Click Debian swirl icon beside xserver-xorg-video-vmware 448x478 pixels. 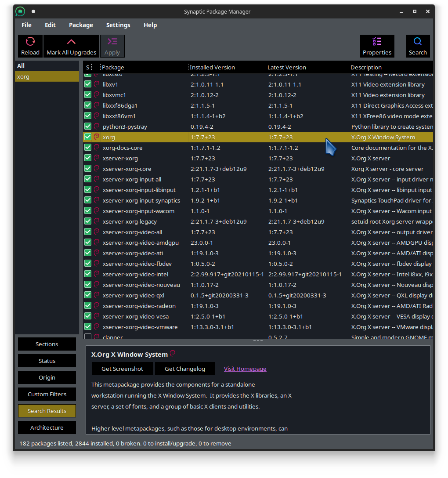click(97, 327)
